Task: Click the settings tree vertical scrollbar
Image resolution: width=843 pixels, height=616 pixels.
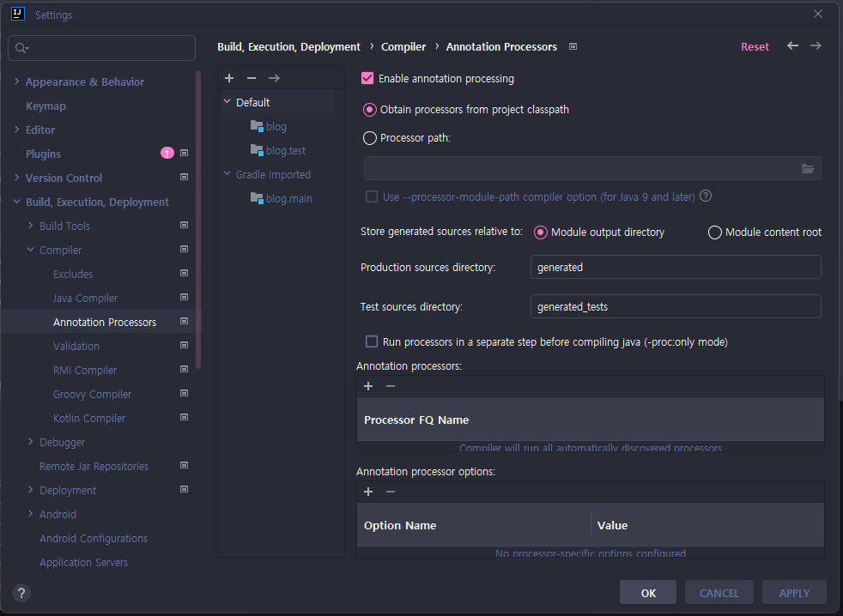Action: click(198, 220)
